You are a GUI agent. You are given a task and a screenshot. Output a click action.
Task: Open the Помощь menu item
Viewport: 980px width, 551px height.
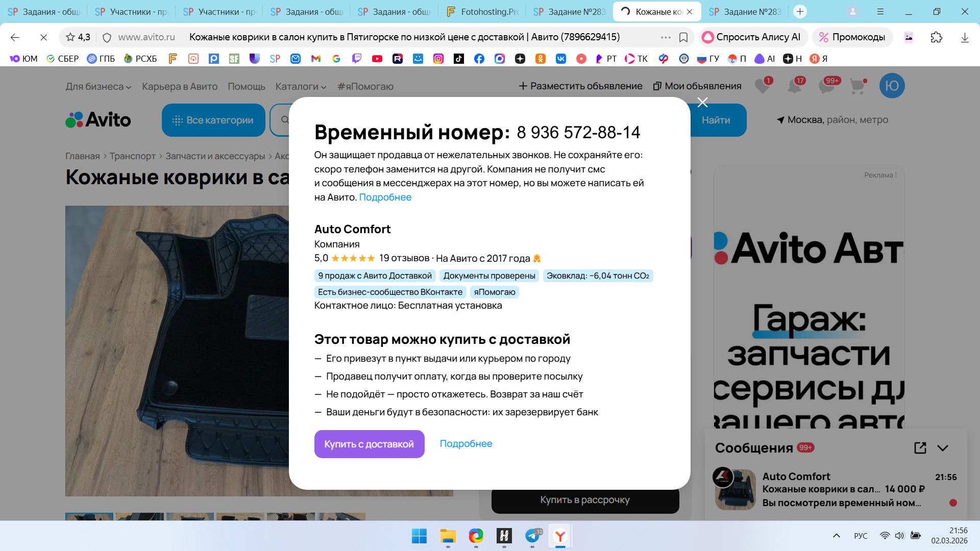(x=247, y=87)
